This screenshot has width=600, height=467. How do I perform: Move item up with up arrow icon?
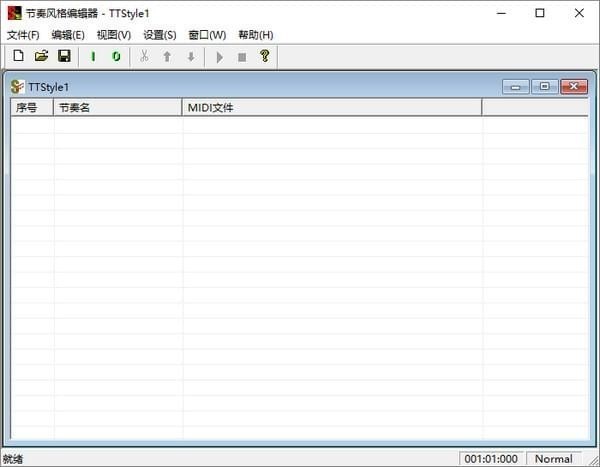click(x=167, y=57)
